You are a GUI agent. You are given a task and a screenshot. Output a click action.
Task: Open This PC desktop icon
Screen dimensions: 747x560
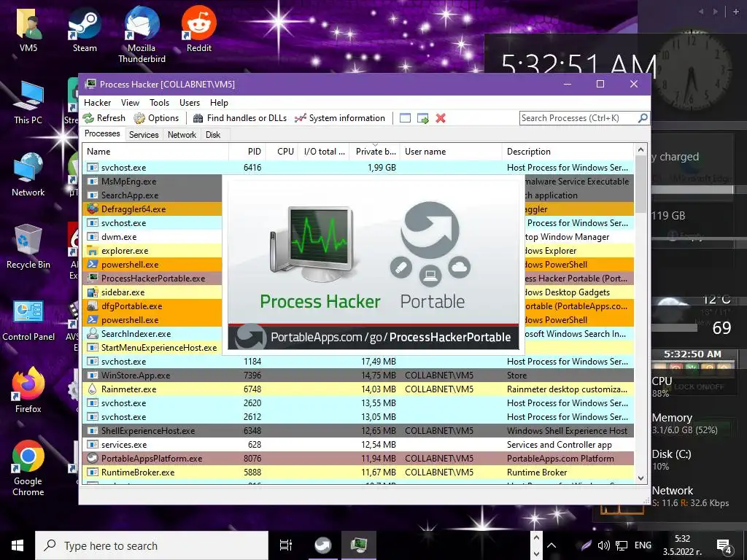28,102
